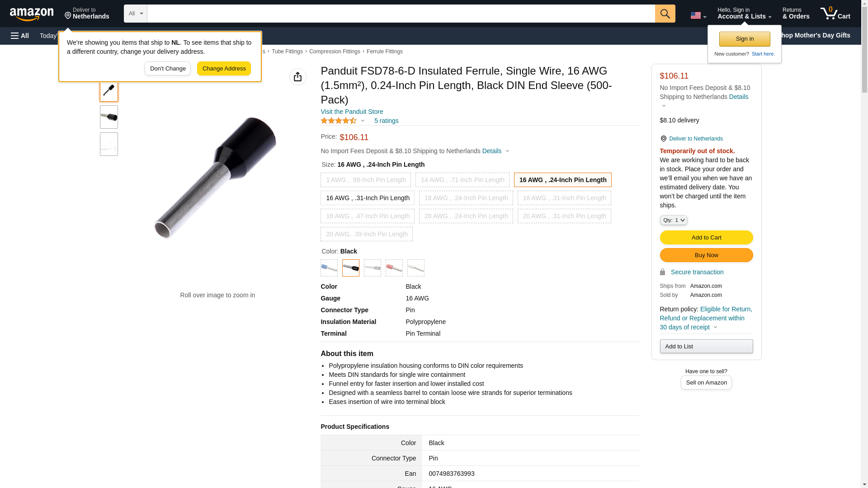Open the All hamburger menu
This screenshot has height=488, width=868.
coord(20,36)
